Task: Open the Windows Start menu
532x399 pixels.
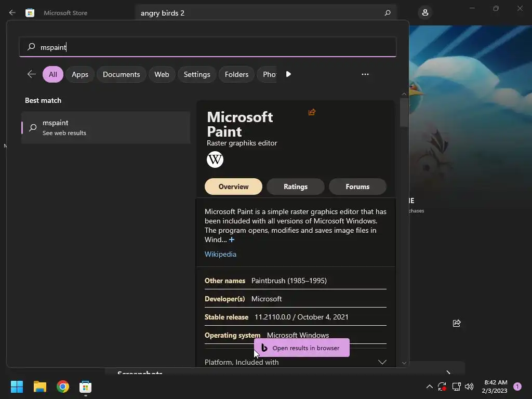Action: pyautogui.click(x=17, y=387)
